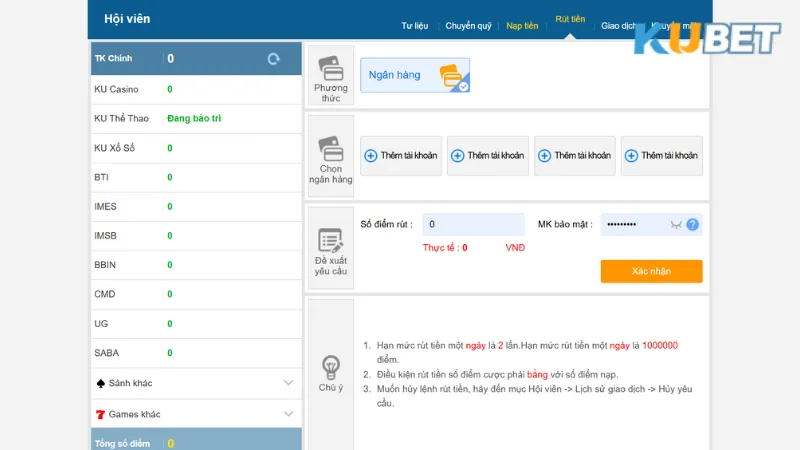
Task: Click the spade icon beside Sảnh khác
Action: (101, 383)
